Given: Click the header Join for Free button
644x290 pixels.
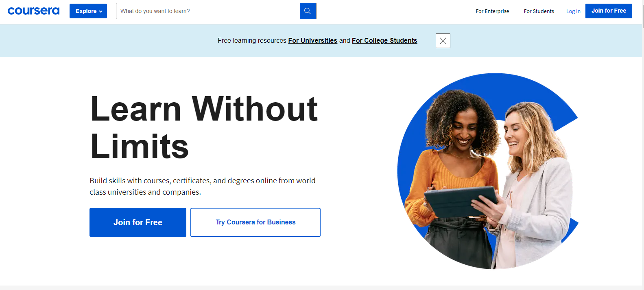Looking at the screenshot, I should 609,11.
